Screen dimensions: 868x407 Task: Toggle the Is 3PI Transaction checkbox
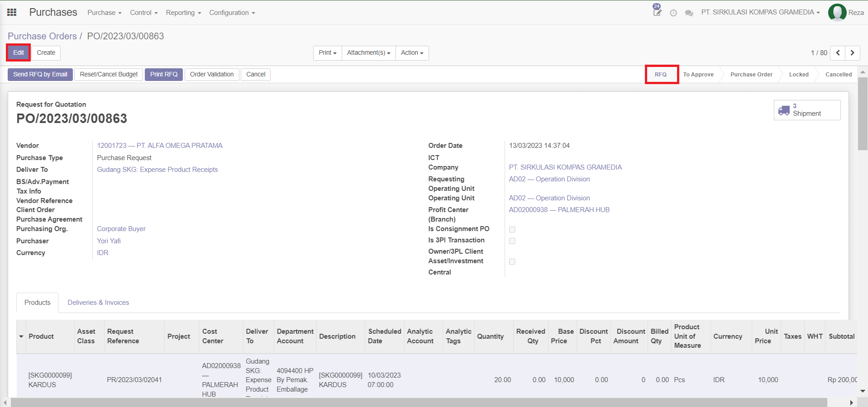point(512,241)
